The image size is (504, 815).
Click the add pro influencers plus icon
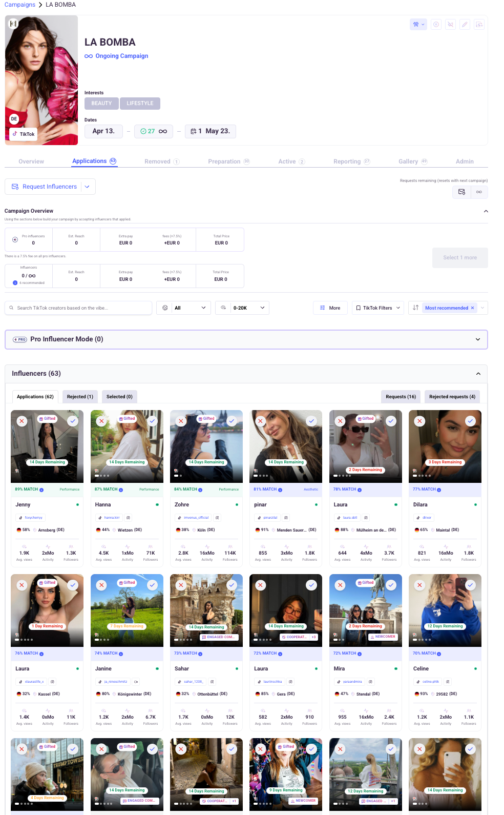(x=15, y=239)
